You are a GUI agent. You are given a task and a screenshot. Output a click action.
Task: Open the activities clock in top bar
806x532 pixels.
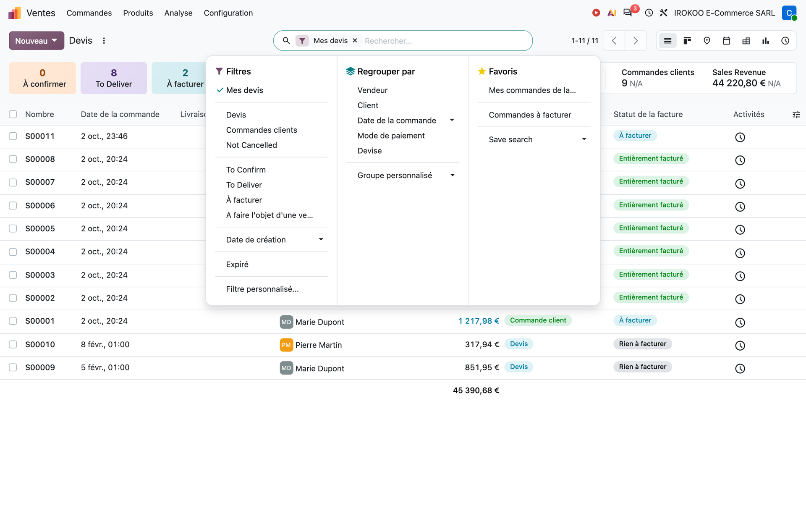(x=649, y=13)
